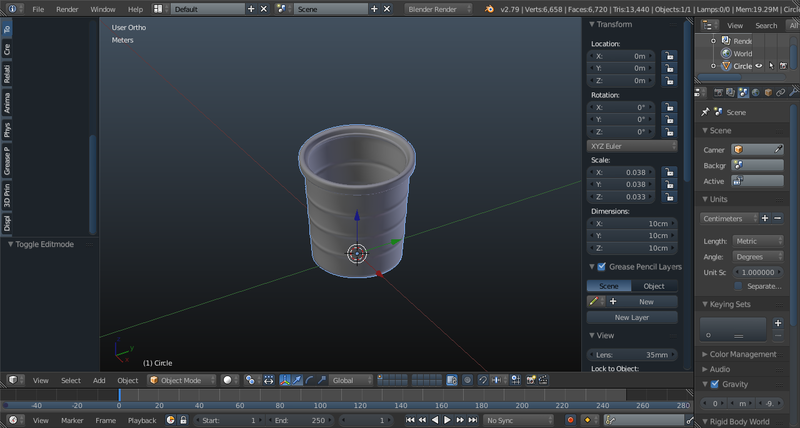The image size is (800, 428).
Task: Click the grease pencil brush icon
Action: (x=593, y=301)
